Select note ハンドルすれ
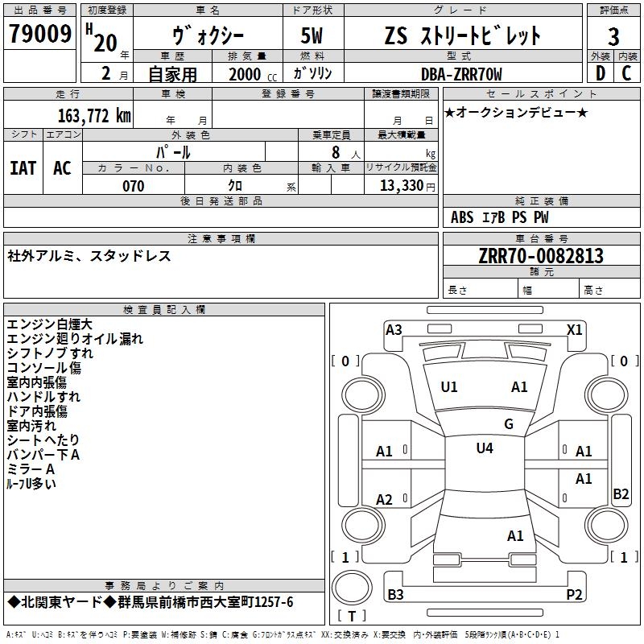The width and height of the screenshot is (644, 644). coord(43,396)
